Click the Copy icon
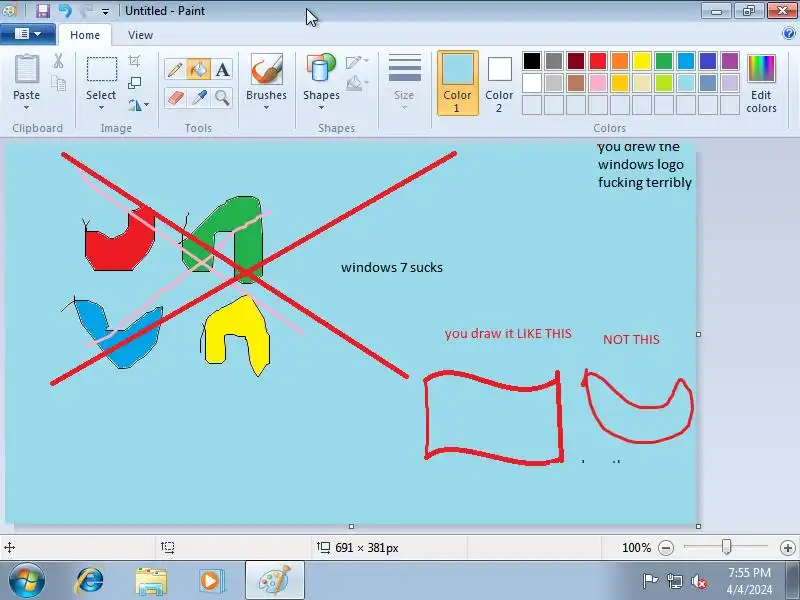Image resolution: width=800 pixels, height=600 pixels. pyautogui.click(x=58, y=83)
